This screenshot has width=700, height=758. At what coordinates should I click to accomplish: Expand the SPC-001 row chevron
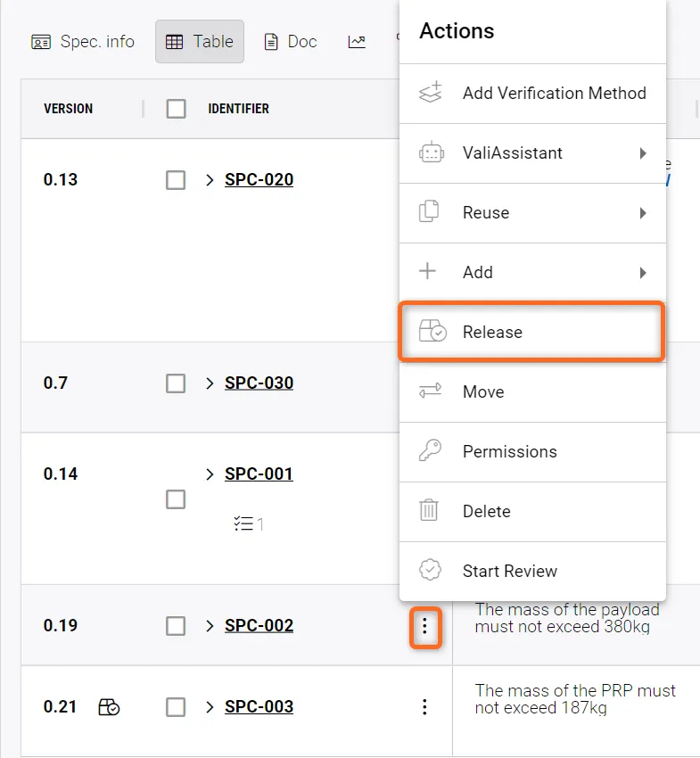pyautogui.click(x=210, y=474)
